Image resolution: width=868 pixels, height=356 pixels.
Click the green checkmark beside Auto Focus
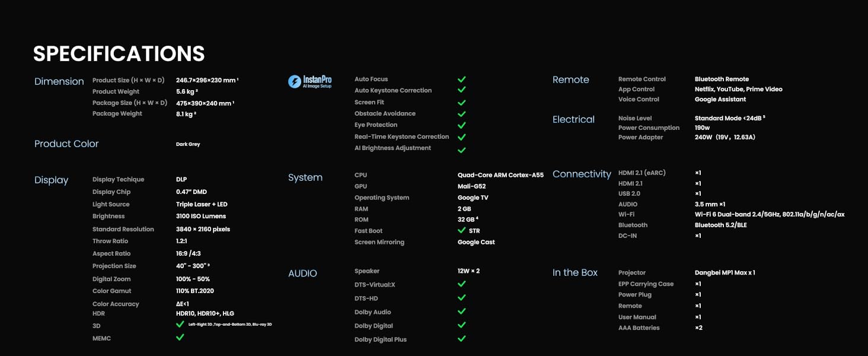tap(461, 79)
